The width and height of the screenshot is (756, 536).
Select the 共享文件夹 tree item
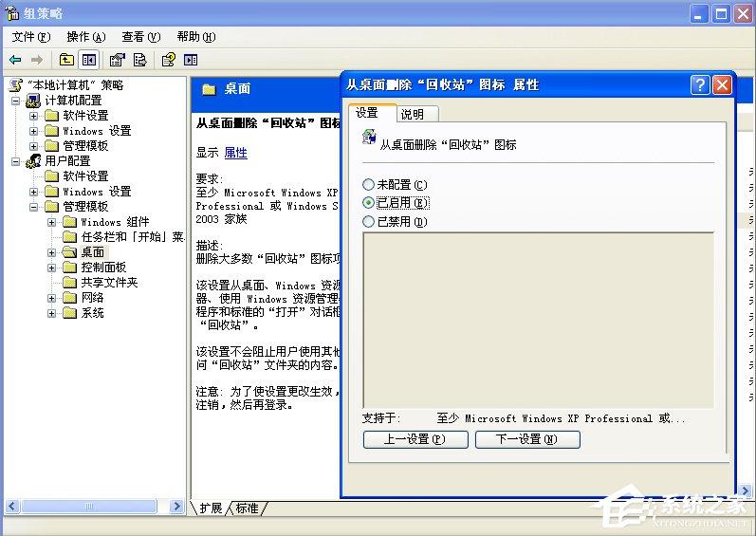109,283
